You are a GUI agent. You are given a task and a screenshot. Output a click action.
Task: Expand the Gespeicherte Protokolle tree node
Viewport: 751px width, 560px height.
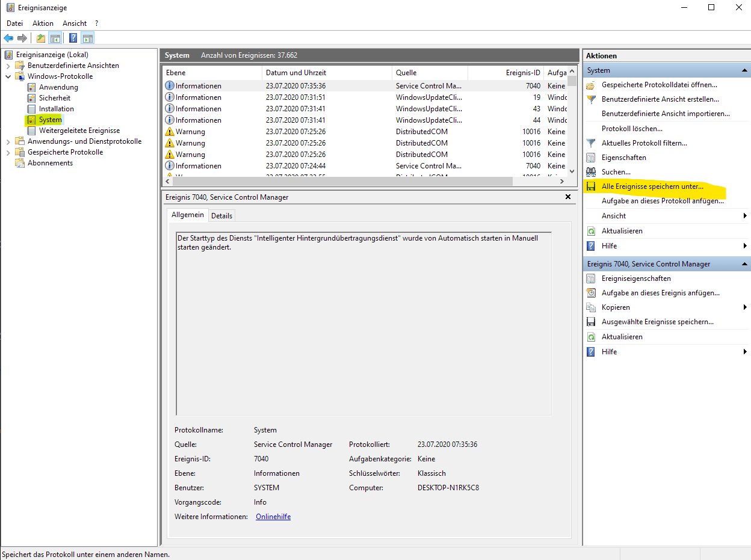click(x=8, y=152)
